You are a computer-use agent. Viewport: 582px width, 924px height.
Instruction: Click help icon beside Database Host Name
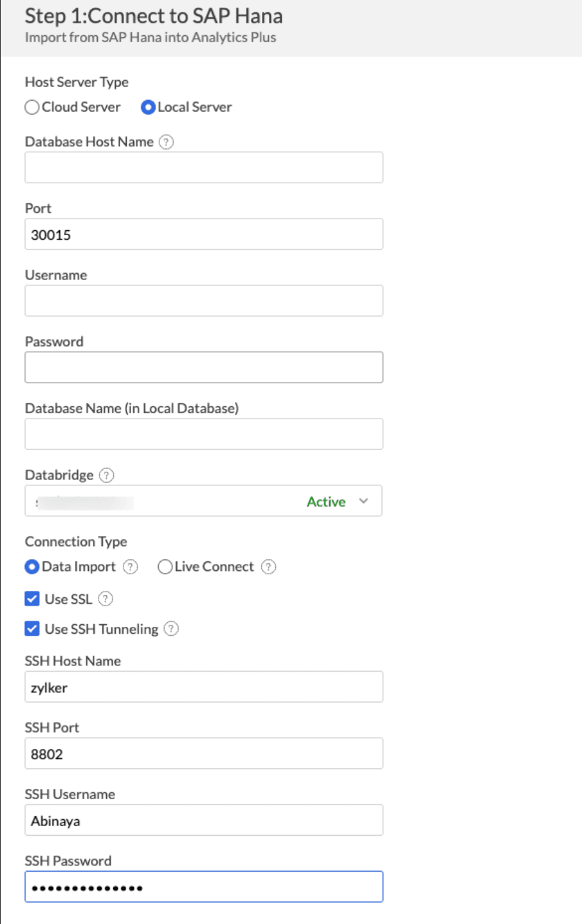click(166, 142)
